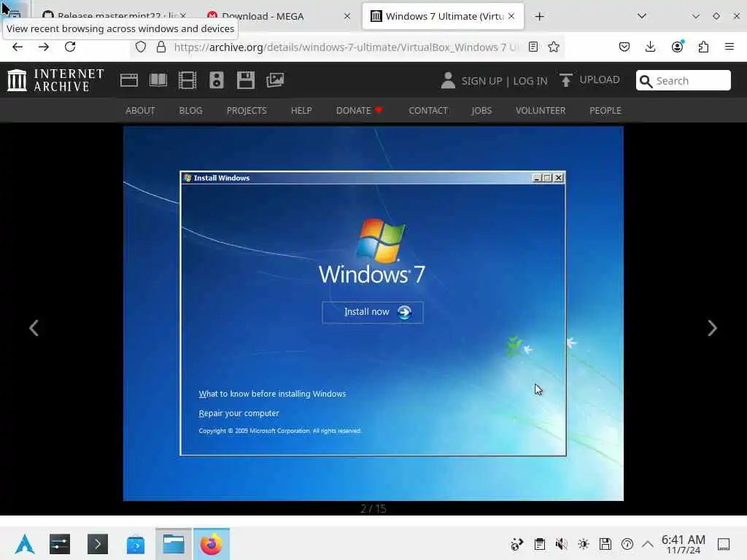
Task: Toggle reader view in address bar
Action: point(533,47)
